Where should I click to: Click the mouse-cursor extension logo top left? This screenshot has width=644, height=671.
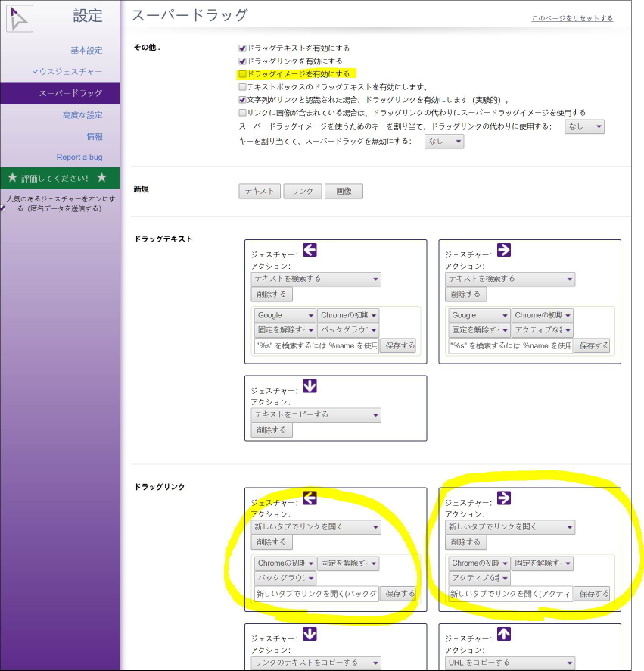[18, 18]
